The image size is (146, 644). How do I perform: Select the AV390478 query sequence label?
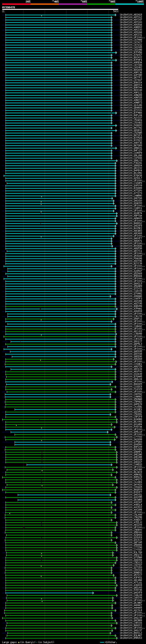[x=8, y=8]
